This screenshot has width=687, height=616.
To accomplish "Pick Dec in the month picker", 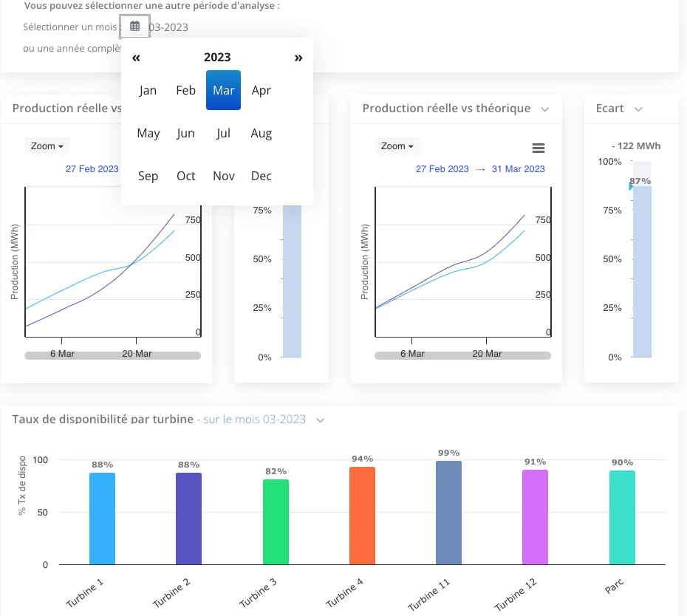I will coord(262,176).
